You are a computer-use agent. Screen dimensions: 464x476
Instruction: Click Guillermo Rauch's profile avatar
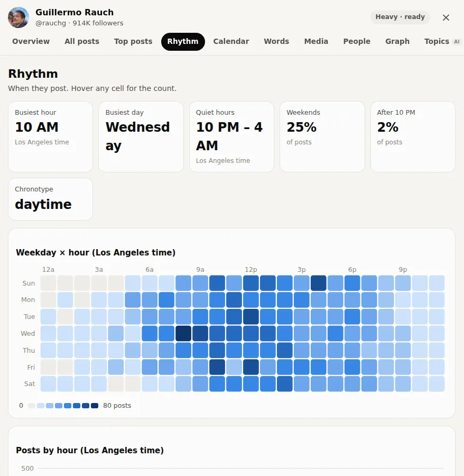18,17
